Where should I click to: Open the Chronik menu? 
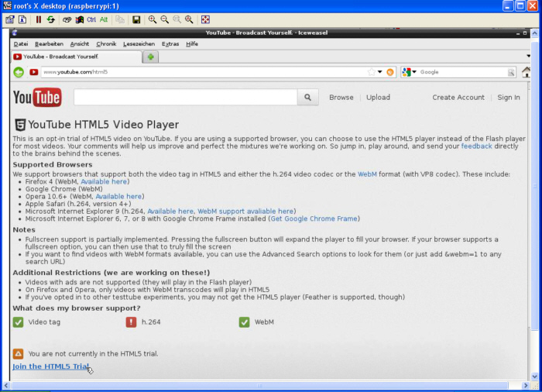click(106, 44)
